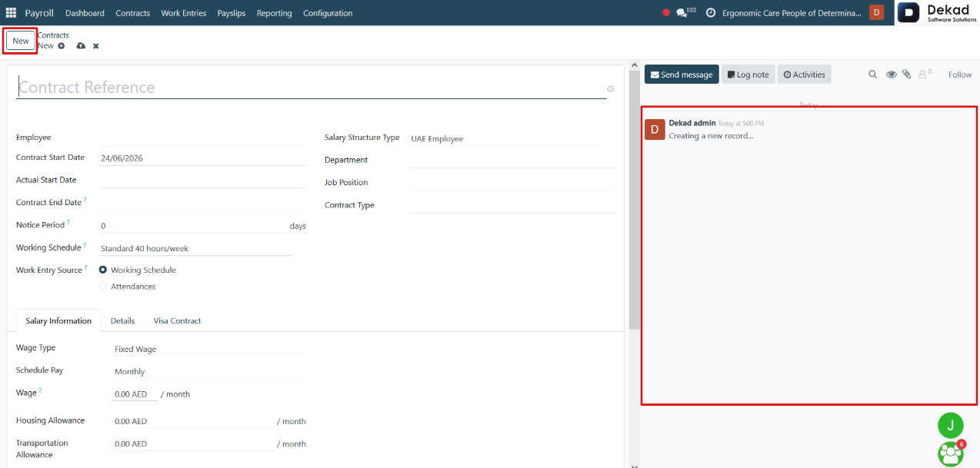980x468 pixels.
Task: Click the help mark beside Notice Period
Action: coord(68,222)
